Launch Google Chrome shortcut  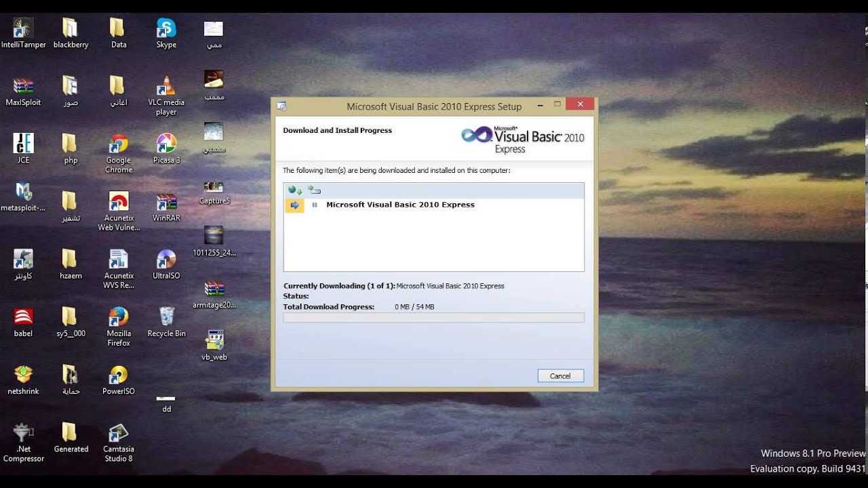pyautogui.click(x=119, y=144)
